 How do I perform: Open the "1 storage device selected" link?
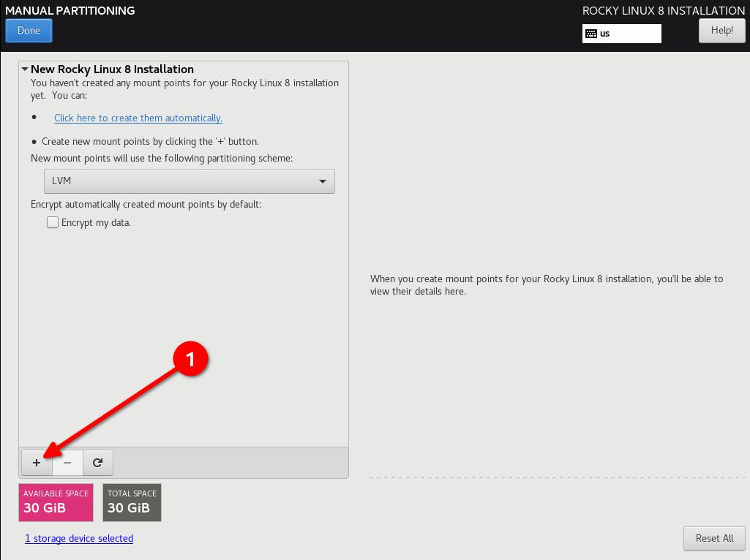coord(78,539)
